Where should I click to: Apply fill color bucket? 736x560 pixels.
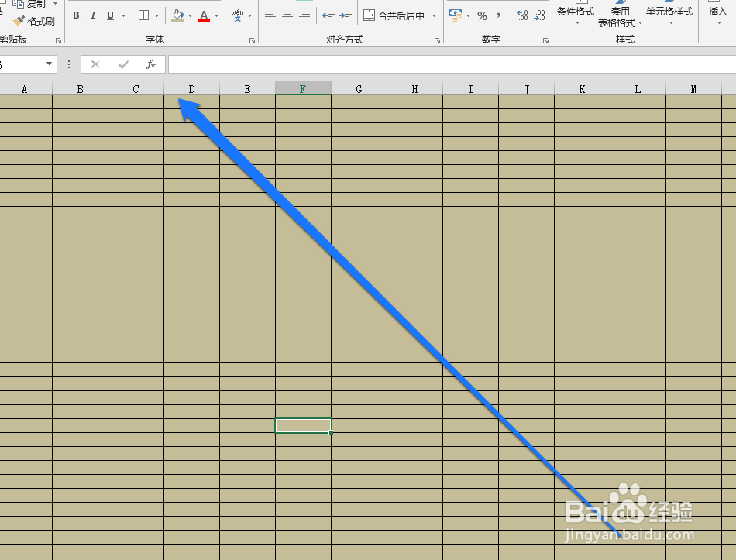coord(177,15)
